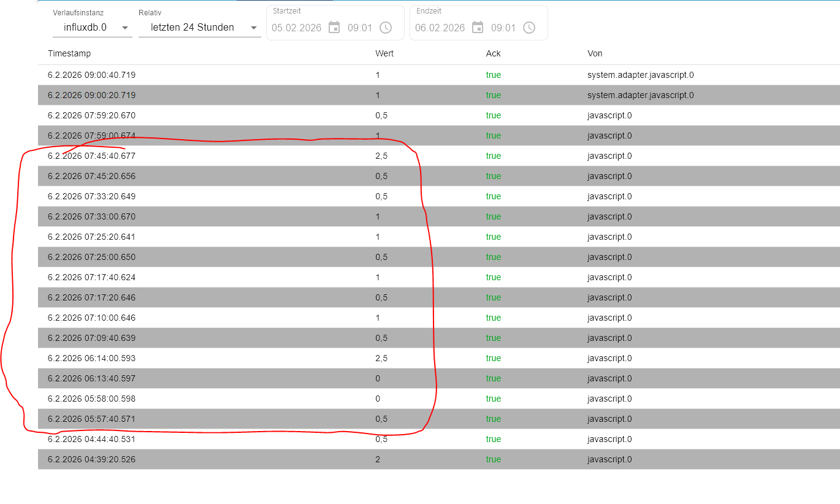Viewport: 840px width, 504px height.
Task: Click value 2,5 in the 07:45:40.677 row
Action: (x=381, y=156)
